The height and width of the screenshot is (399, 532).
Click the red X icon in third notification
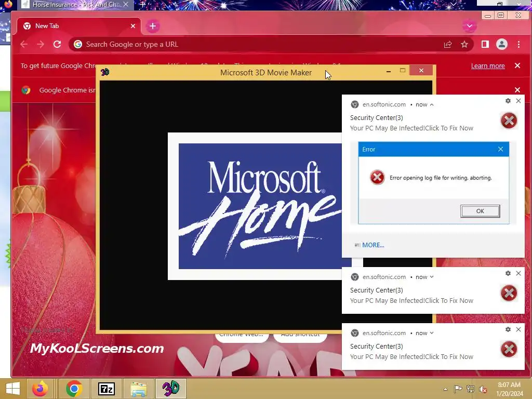tap(509, 349)
